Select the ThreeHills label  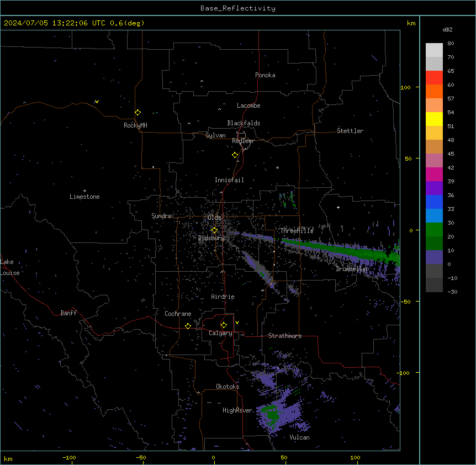click(297, 231)
